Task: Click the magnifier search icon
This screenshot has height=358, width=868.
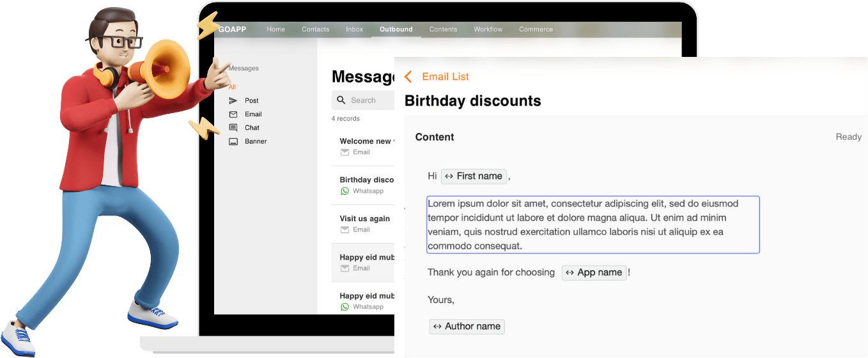Action: coord(341,100)
